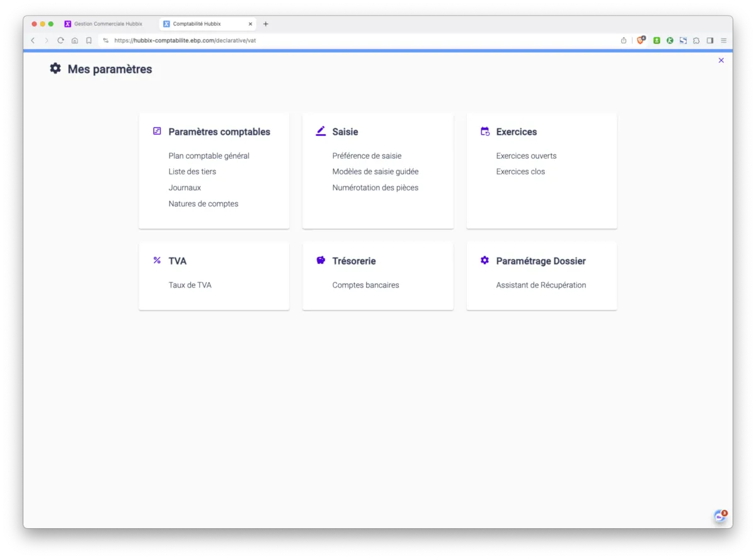Go back in browser history
This screenshot has height=559, width=756.
click(33, 40)
